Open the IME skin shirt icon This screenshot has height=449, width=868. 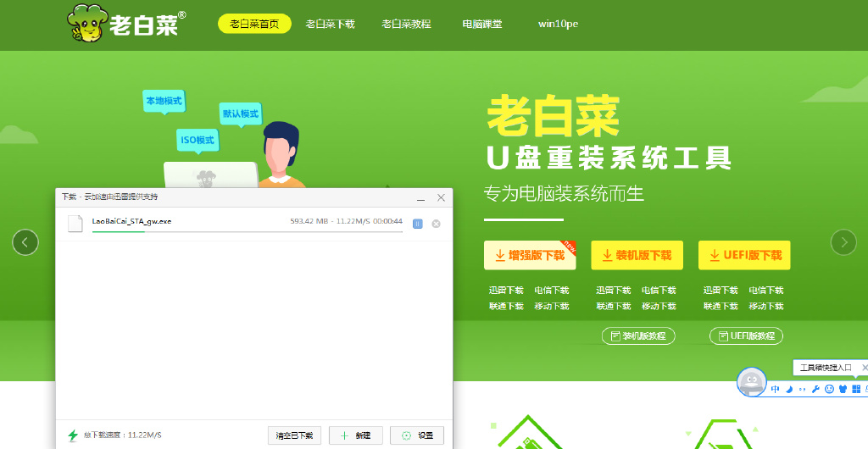843,390
